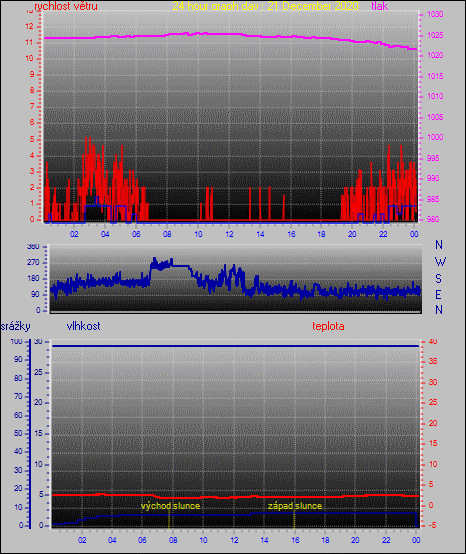Click the 12 hour tick under wind graph
The height and width of the screenshot is (554, 466).
(x=229, y=234)
